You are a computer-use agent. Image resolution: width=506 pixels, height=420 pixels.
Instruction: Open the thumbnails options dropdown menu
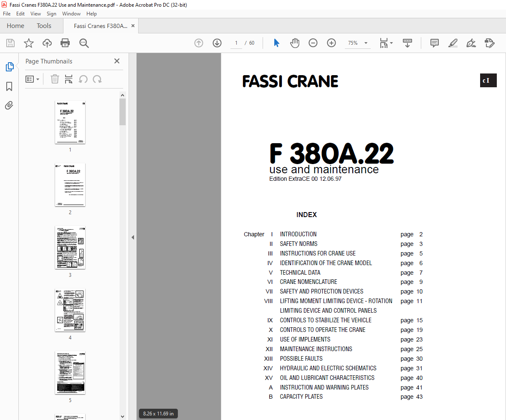pyautogui.click(x=32, y=79)
